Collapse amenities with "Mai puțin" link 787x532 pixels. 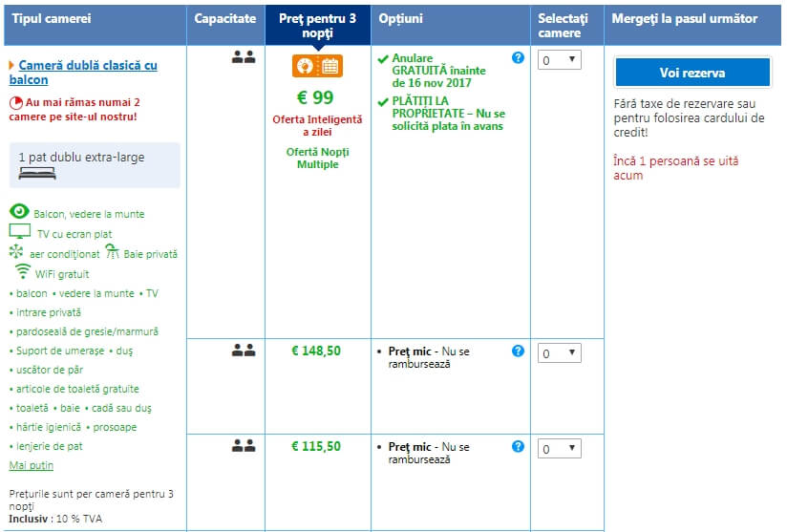[31, 465]
